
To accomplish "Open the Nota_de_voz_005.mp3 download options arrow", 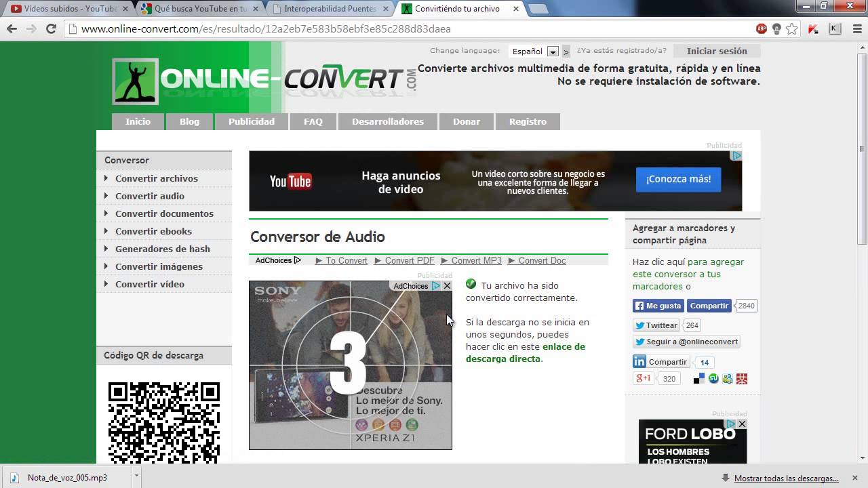I will click(136, 476).
